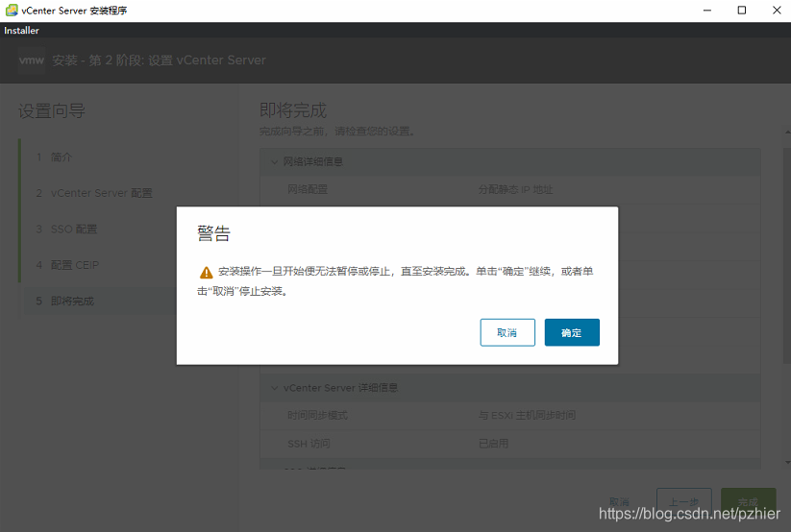Click the wizard footer 取消 link
The height and width of the screenshot is (532, 791).
(619, 501)
